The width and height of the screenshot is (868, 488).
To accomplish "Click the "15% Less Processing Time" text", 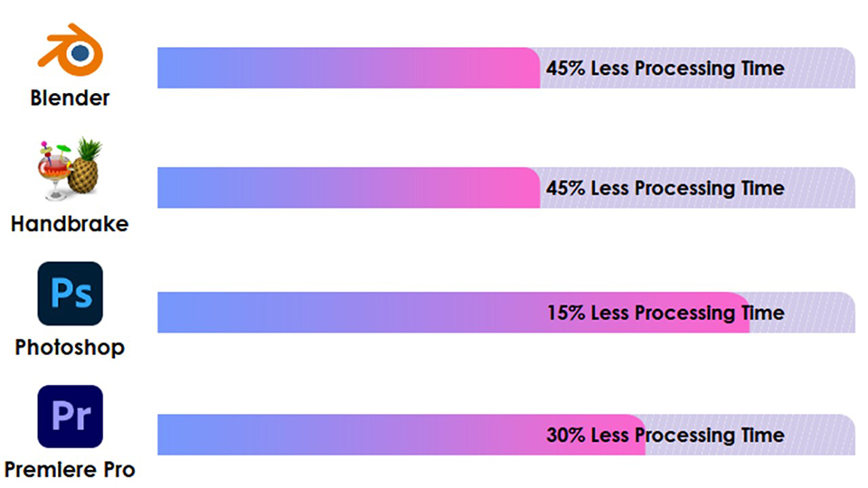I will 665,313.
